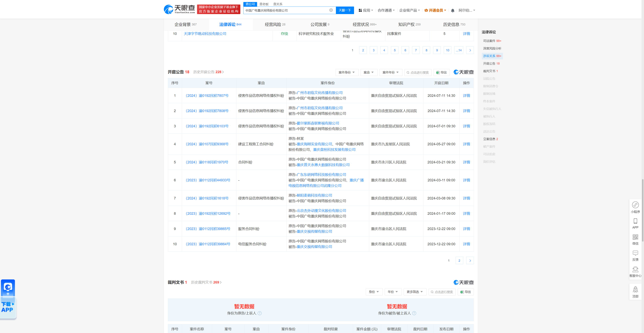Export judgment documents via 导出 button
This screenshot has height=333, width=644.
[x=466, y=292]
